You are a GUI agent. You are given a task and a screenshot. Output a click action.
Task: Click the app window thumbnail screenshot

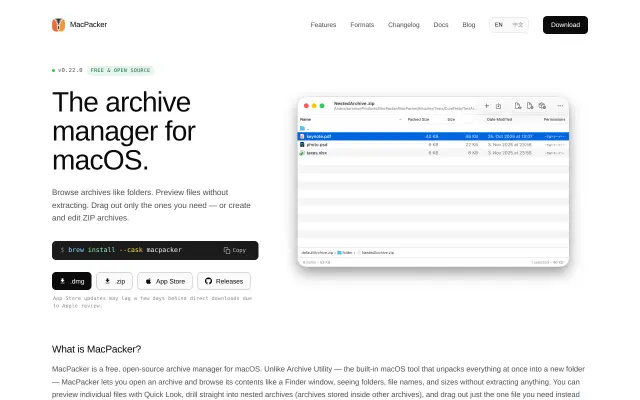click(433, 182)
